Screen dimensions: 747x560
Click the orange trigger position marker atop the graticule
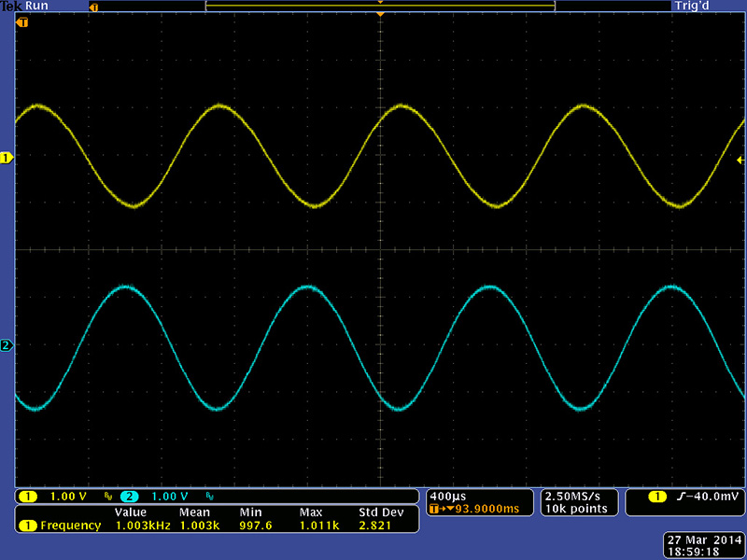pos(380,15)
